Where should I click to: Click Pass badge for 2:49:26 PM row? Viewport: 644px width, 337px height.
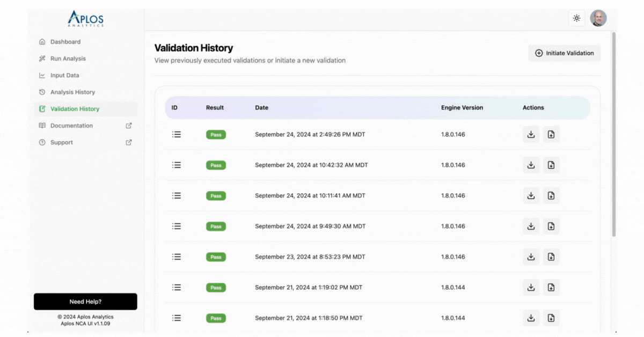[x=216, y=135]
